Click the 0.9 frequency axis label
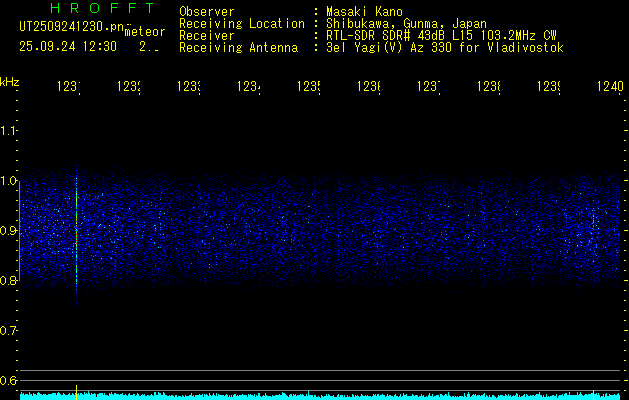 8,231
